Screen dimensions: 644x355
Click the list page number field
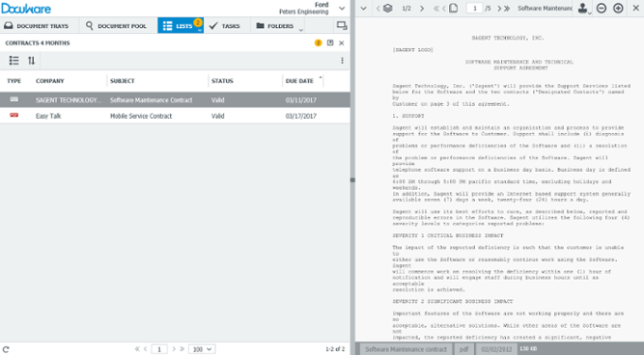(159, 349)
